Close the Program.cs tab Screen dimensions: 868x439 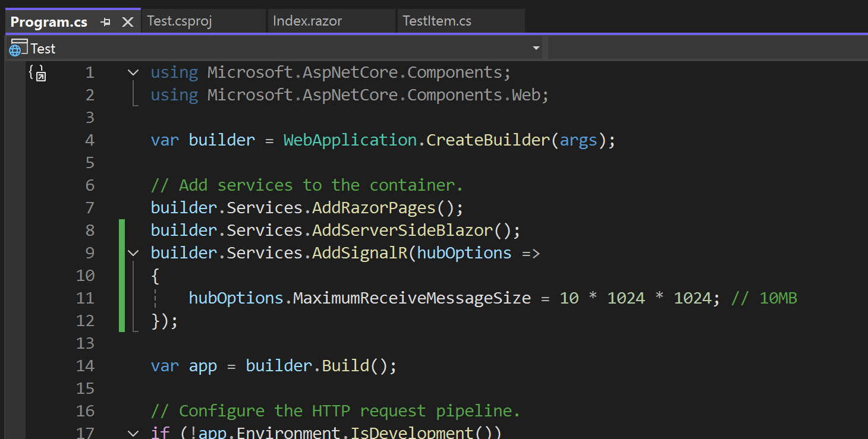tap(127, 22)
